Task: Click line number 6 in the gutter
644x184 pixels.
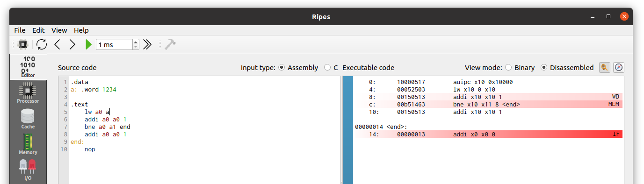Action: click(x=65, y=119)
